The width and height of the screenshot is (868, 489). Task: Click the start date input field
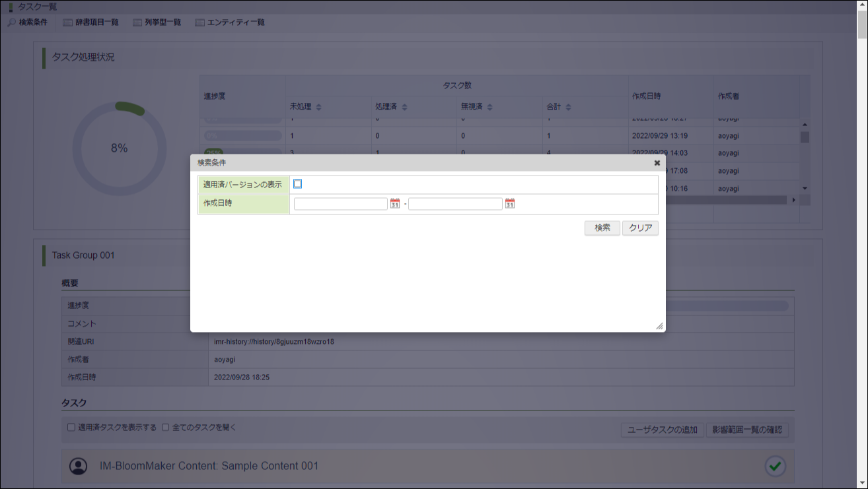coord(340,203)
